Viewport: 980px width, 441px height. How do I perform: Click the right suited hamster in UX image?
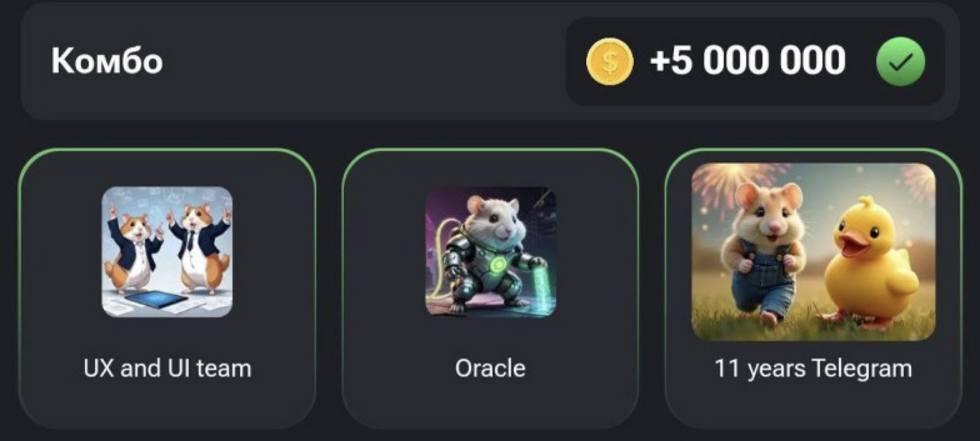pyautogui.click(x=199, y=249)
